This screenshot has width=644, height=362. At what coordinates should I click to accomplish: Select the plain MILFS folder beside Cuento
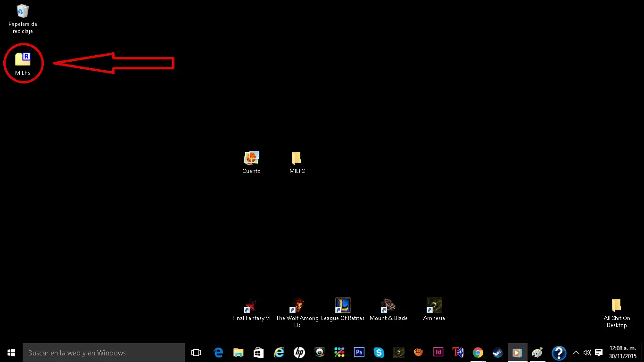click(x=297, y=163)
